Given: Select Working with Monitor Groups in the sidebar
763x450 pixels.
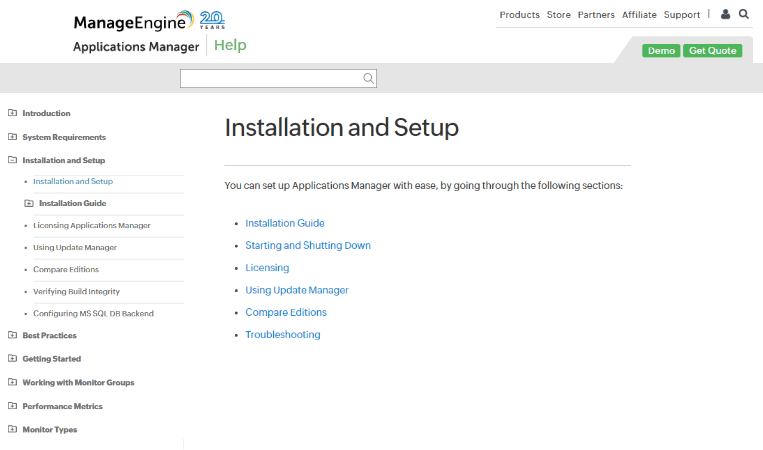Looking at the screenshot, I should (x=78, y=382).
